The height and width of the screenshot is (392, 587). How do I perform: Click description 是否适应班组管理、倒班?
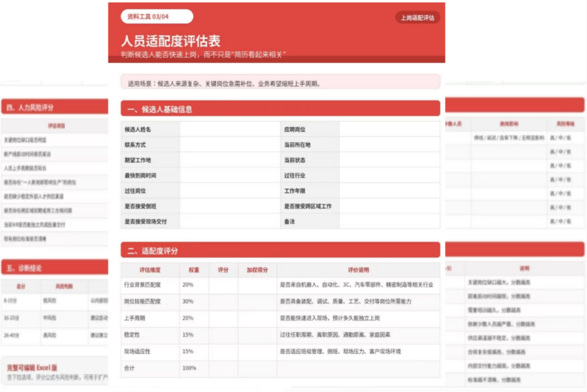point(341,351)
